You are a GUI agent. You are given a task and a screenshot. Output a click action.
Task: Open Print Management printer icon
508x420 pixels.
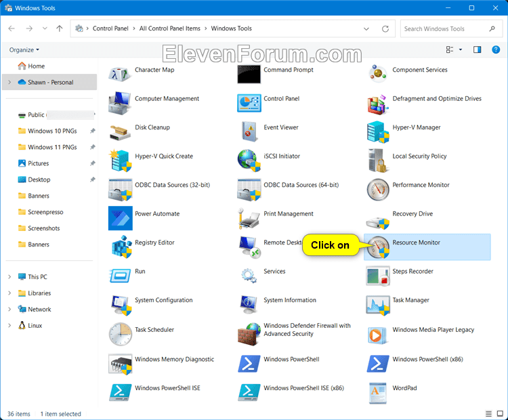coord(249,218)
